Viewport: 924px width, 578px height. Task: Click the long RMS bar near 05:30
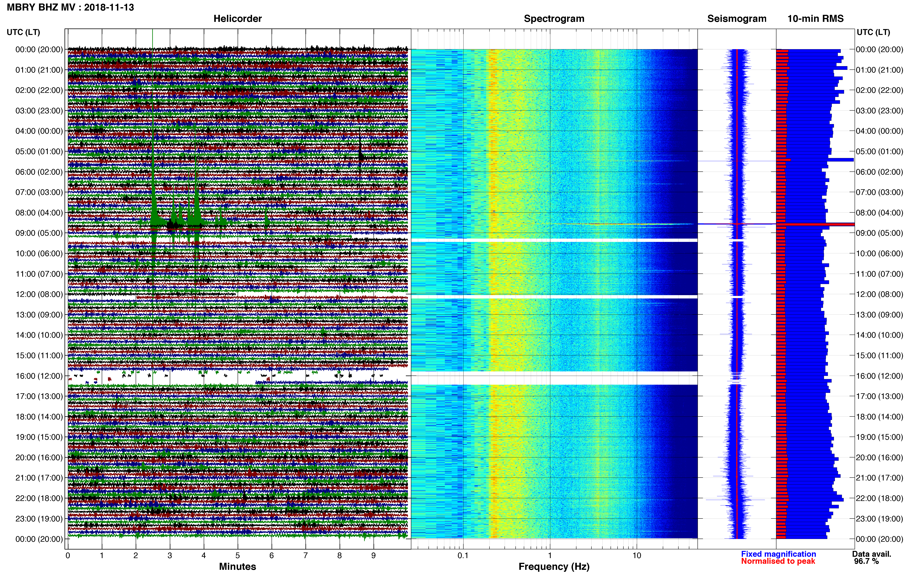pos(815,160)
